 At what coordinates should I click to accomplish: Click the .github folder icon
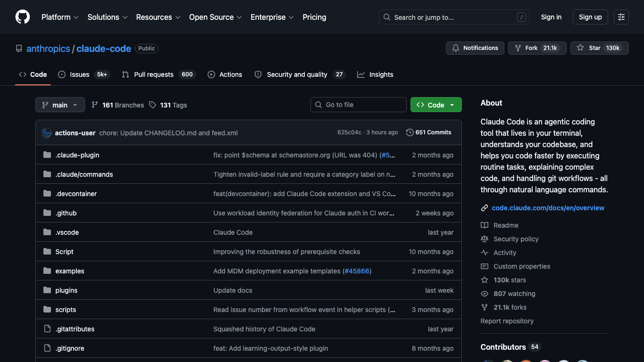(x=47, y=213)
